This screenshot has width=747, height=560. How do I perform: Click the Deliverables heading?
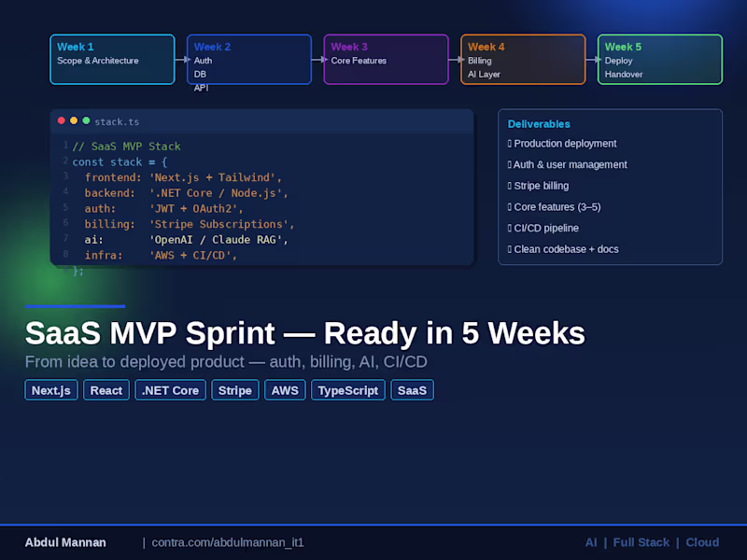[539, 124]
